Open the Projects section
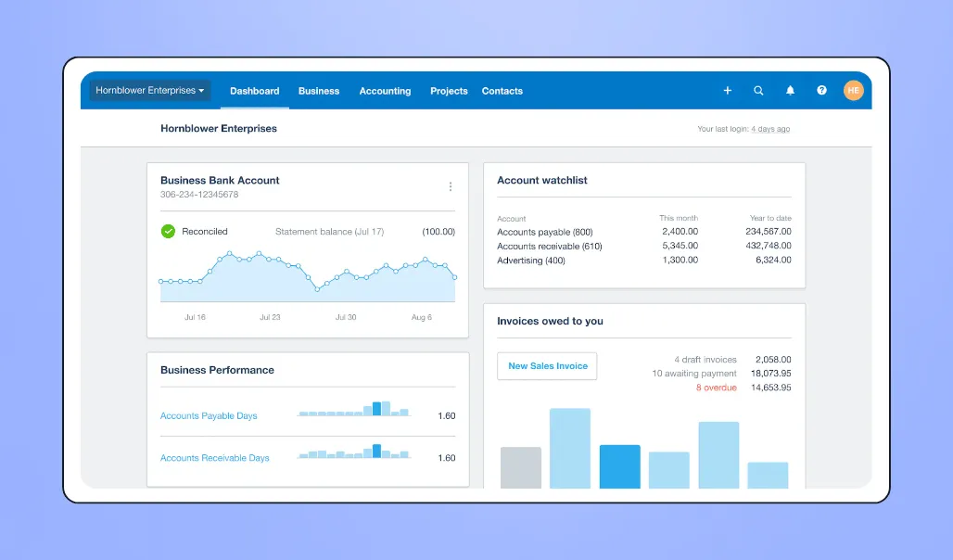The height and width of the screenshot is (560, 953). point(449,91)
